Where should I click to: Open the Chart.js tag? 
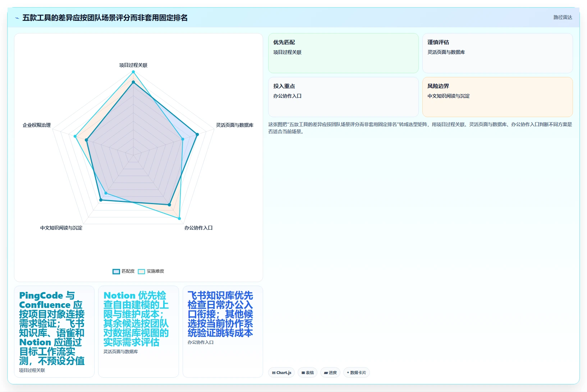coord(281,373)
